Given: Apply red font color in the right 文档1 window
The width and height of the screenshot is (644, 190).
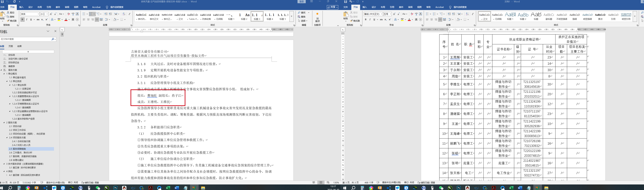Looking at the screenshot, I should click(409, 19).
